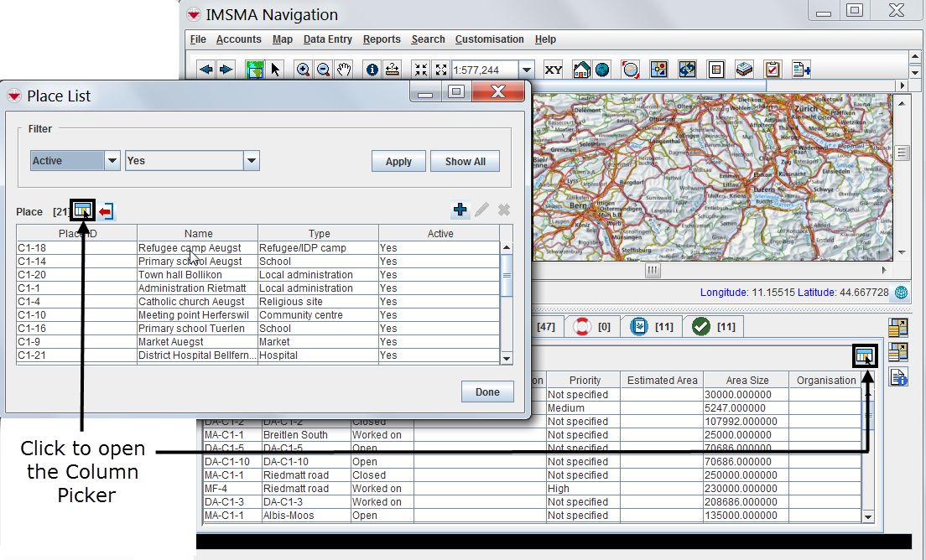Click the zoom out magnifier tool
926x560 pixels.
[x=323, y=70]
